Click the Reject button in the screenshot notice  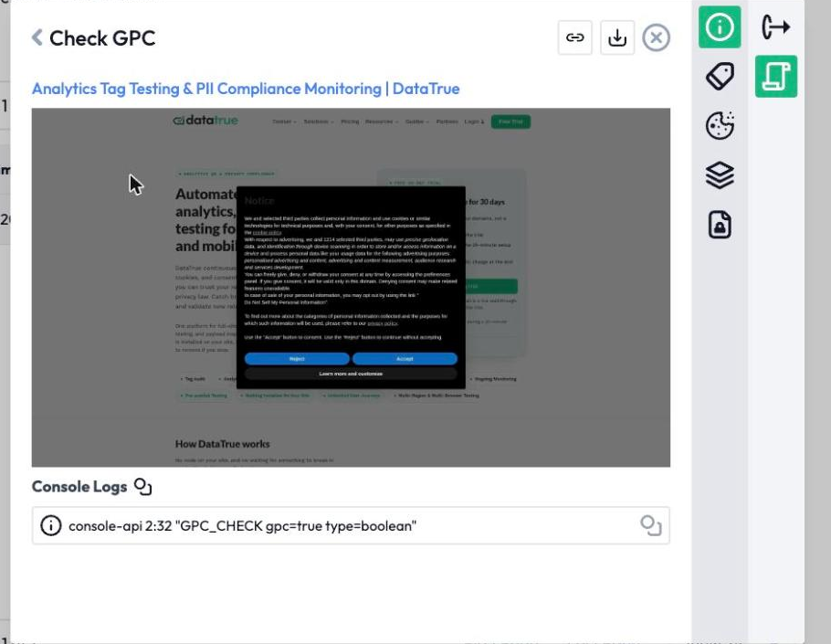click(297, 359)
